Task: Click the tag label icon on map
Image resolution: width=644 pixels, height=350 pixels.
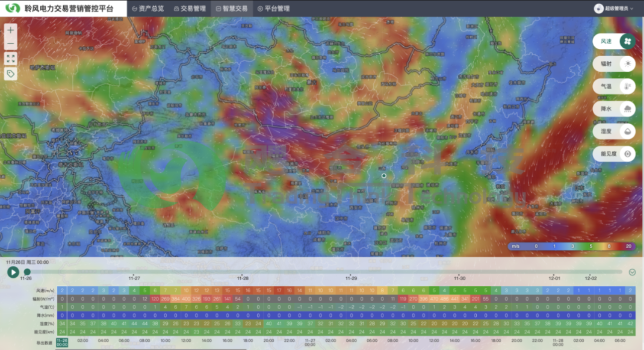Action: (x=10, y=74)
